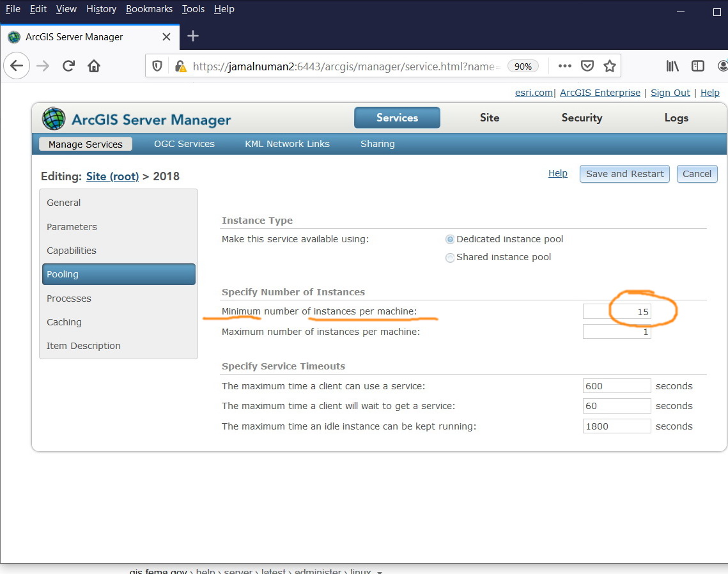The width and height of the screenshot is (728, 574).
Task: Open Help link beside Save and Restart
Action: tap(557, 174)
